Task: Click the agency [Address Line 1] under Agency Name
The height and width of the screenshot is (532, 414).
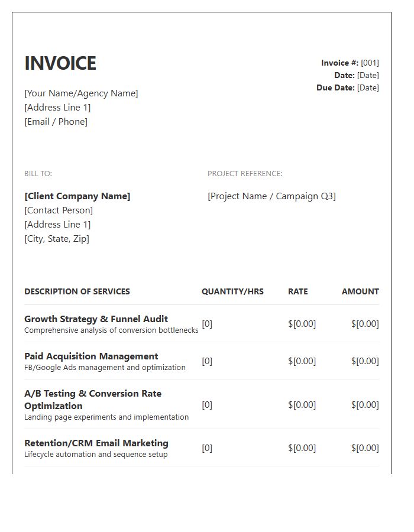Action: pyautogui.click(x=57, y=108)
